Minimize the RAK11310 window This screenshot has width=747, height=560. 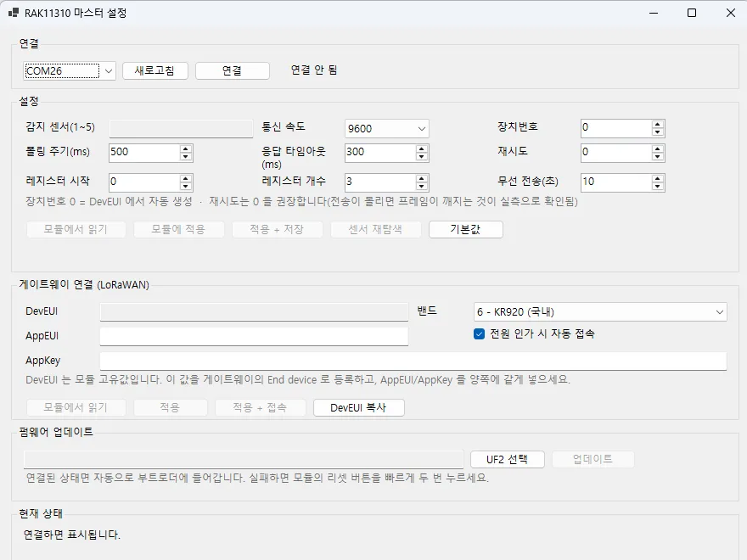click(x=654, y=13)
